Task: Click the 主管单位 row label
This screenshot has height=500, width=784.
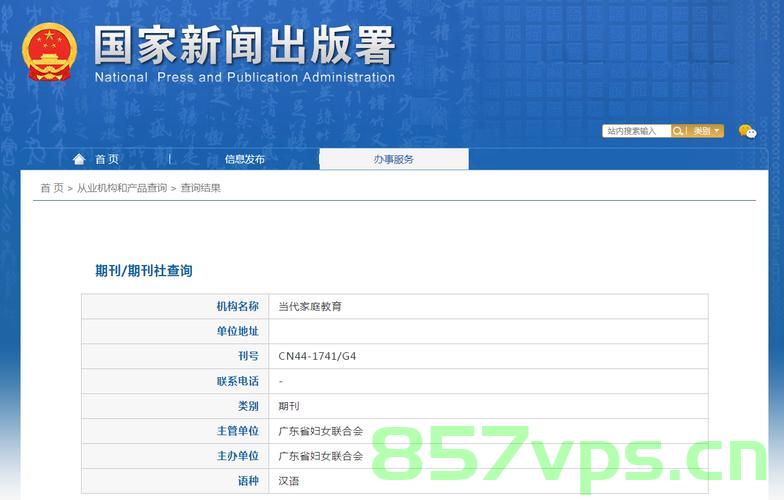Action: click(x=238, y=431)
